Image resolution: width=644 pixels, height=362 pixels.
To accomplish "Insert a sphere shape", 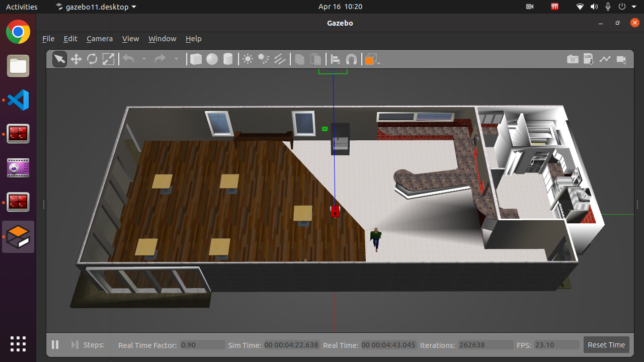I will (212, 59).
